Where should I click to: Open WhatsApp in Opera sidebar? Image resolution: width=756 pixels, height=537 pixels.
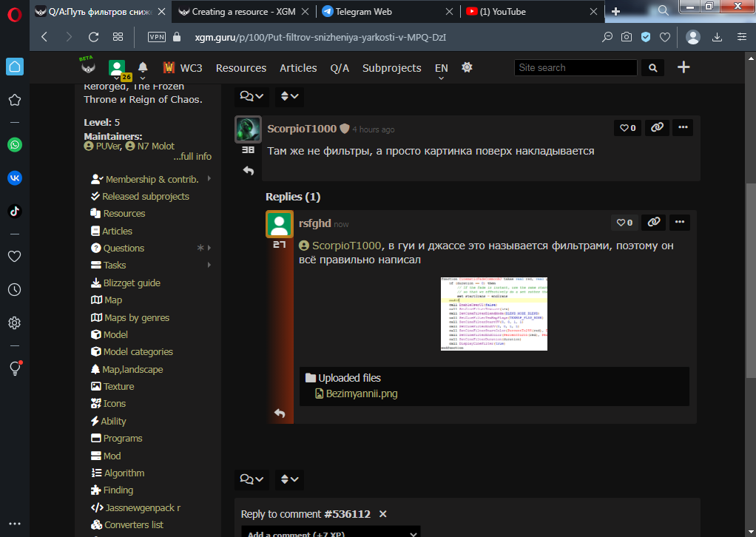15,145
